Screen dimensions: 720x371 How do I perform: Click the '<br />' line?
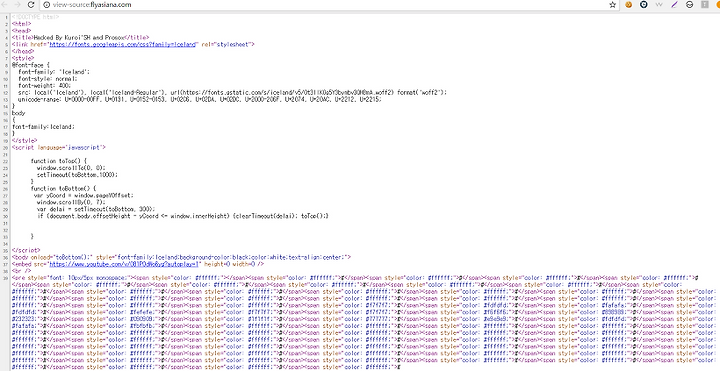click(x=21, y=271)
